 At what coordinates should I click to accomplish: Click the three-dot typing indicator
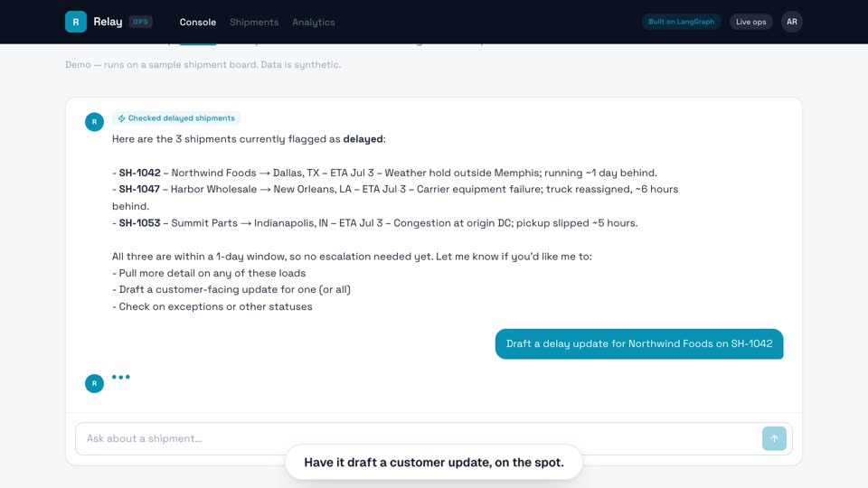(120, 377)
